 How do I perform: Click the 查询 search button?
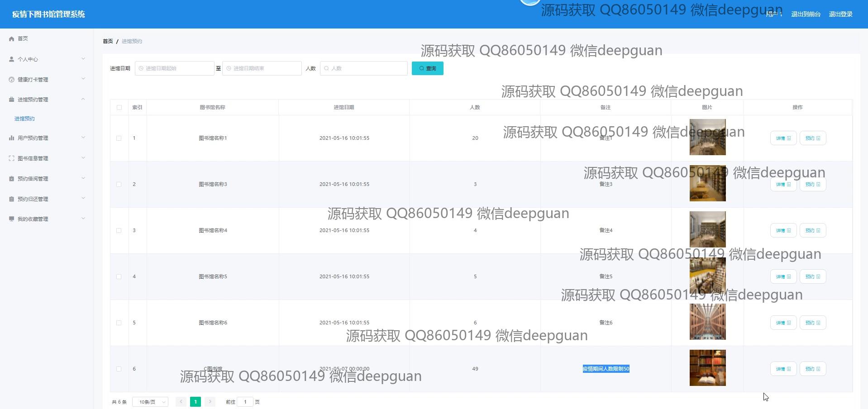[x=427, y=68]
